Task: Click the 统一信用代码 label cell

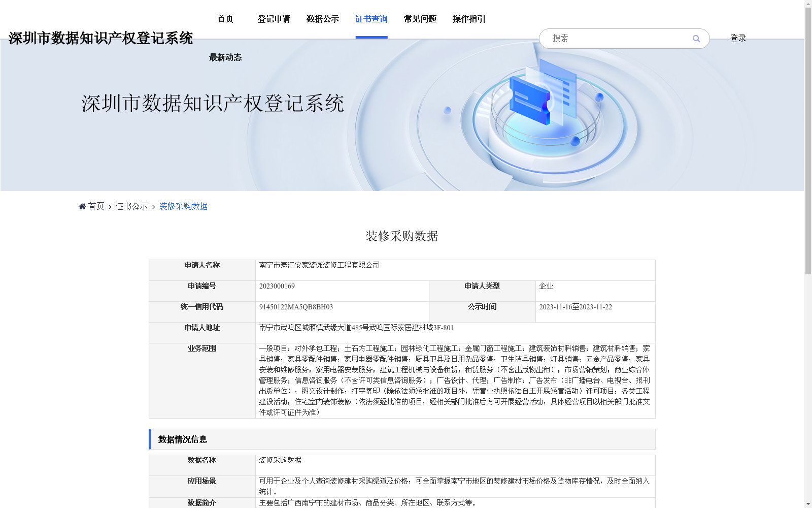Action: point(202,312)
